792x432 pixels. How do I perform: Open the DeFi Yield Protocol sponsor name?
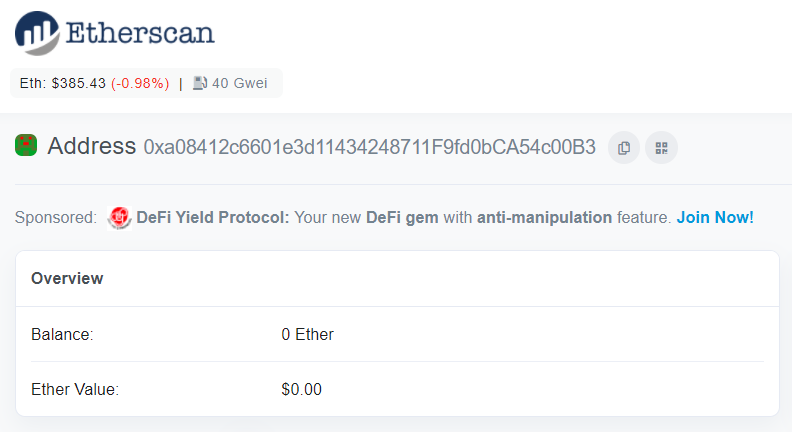click(x=213, y=217)
